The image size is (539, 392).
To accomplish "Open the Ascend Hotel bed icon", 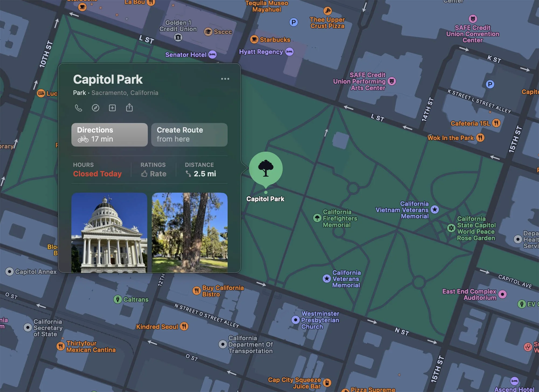I will click(x=514, y=381).
